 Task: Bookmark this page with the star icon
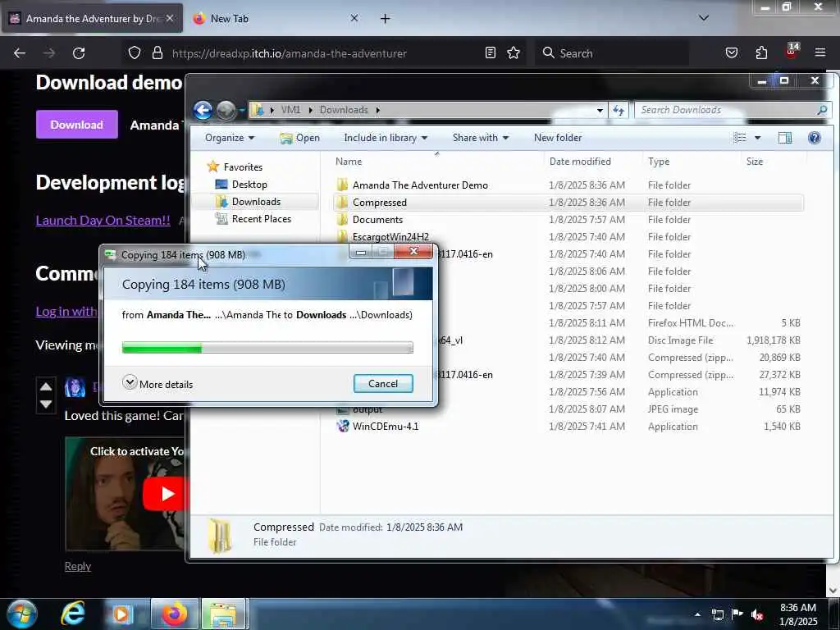tap(514, 53)
